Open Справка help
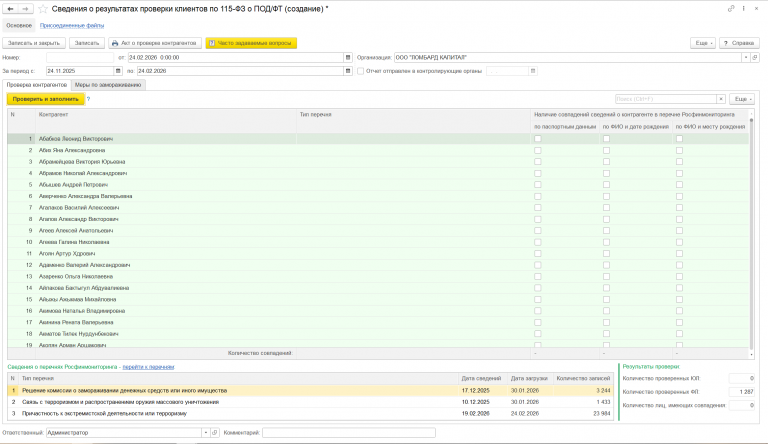This screenshot has width=768, height=444. click(x=739, y=43)
